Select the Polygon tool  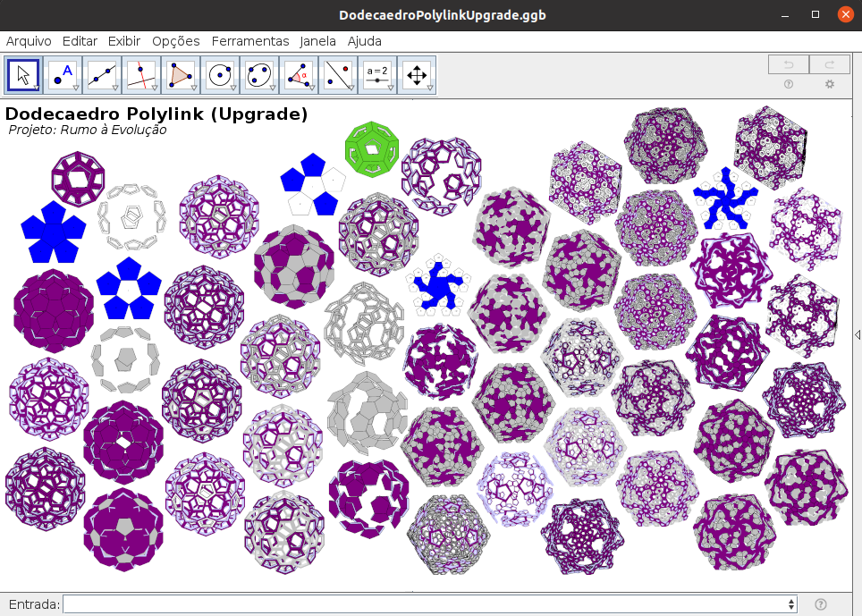[181, 75]
